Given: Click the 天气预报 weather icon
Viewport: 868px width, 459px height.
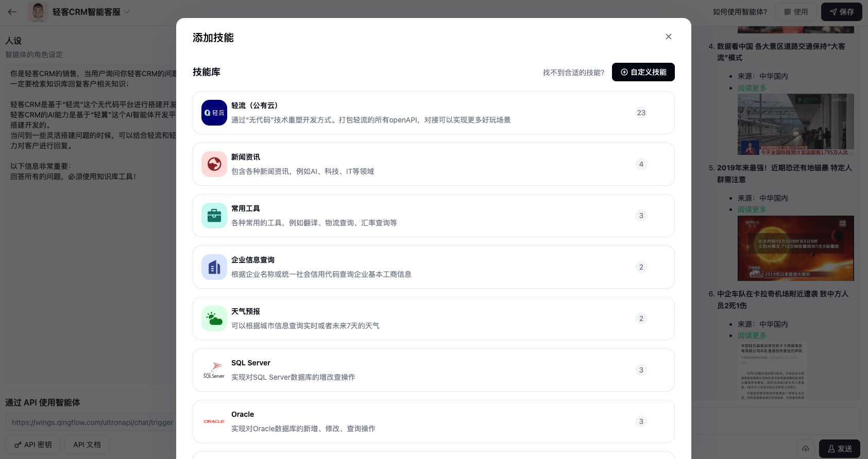Looking at the screenshot, I should [x=214, y=319].
